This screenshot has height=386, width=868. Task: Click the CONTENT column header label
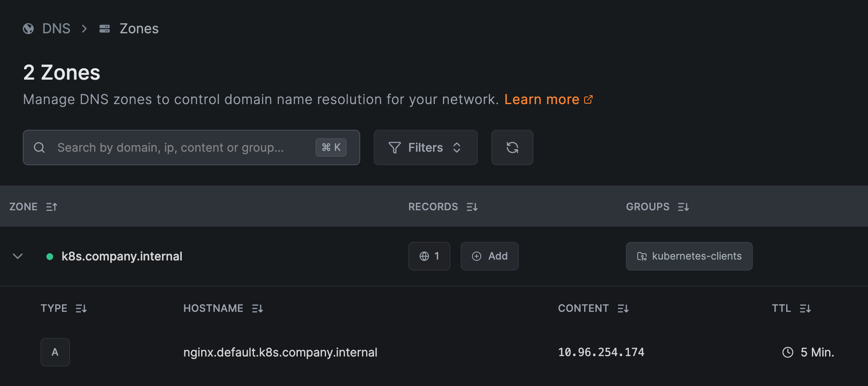coord(583,308)
